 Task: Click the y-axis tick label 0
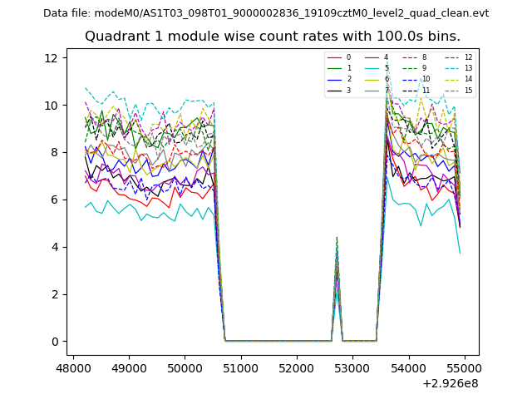click(x=54, y=342)
